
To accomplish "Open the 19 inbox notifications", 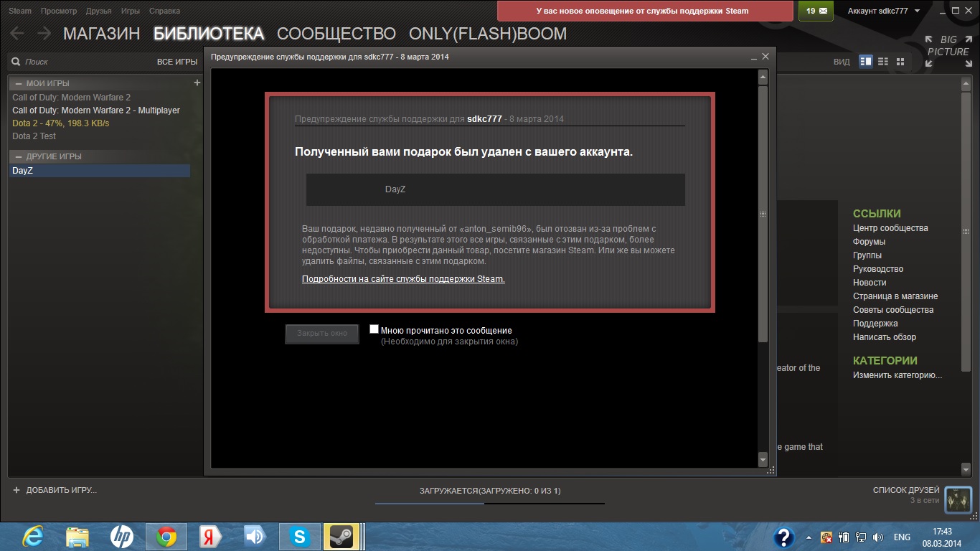I will 816,11.
